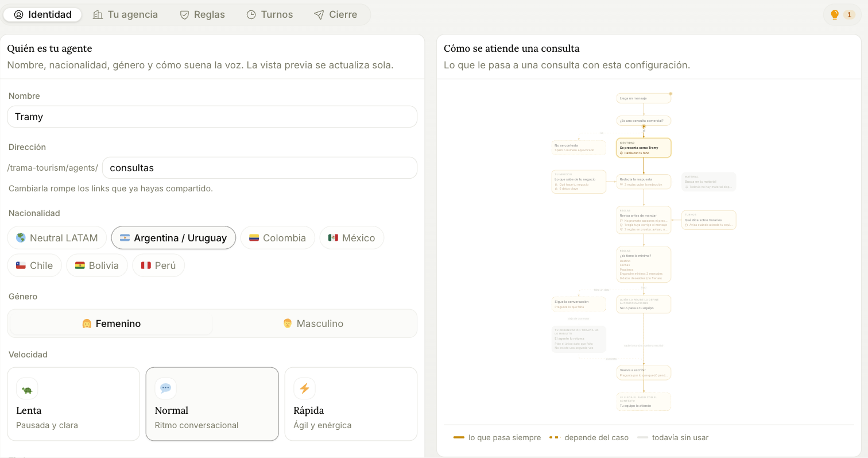868x458 pixels.
Task: Click the speech bubble icon on Normal
Action: coord(165,389)
